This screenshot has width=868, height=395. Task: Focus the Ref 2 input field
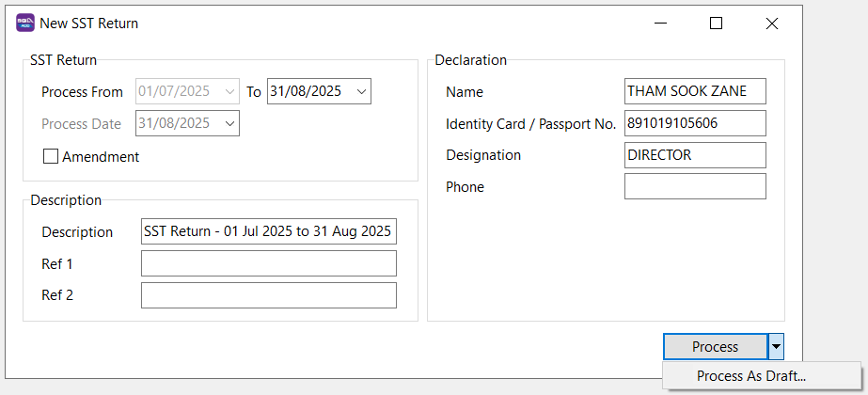pos(268,295)
